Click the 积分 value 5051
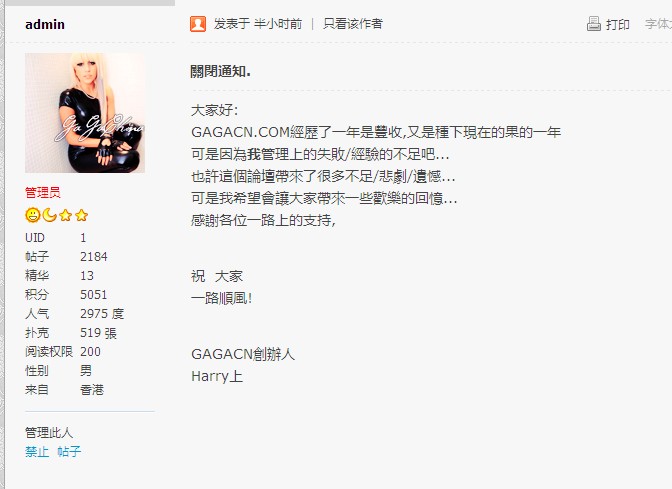This screenshot has width=672, height=489. (x=94, y=294)
